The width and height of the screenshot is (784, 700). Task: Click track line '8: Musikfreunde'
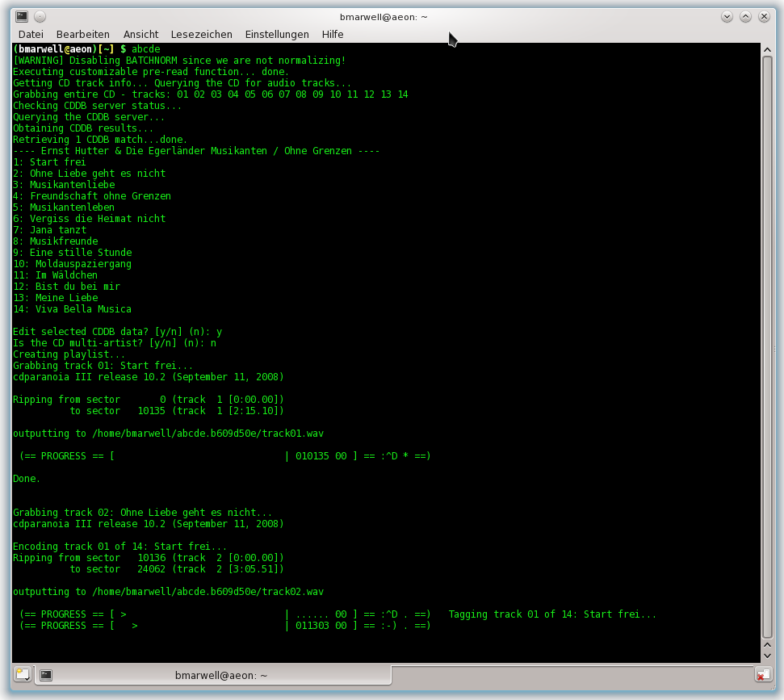tap(56, 241)
